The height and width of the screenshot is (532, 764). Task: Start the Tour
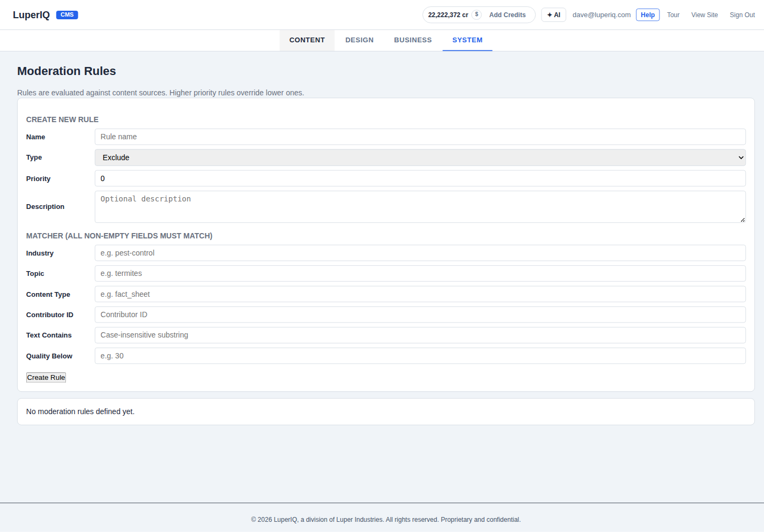[673, 14]
